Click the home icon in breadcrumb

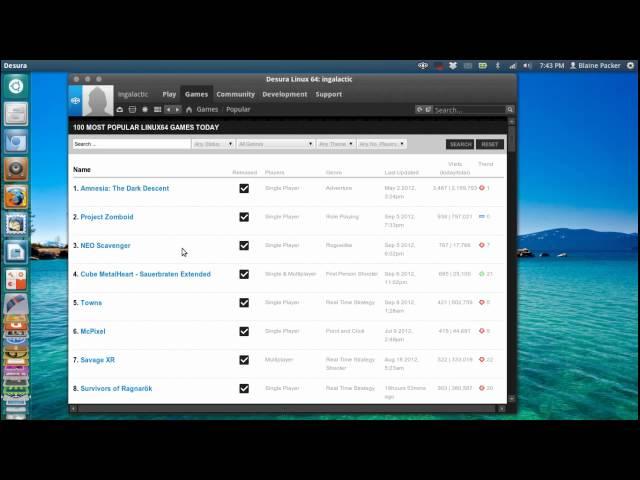pos(189,109)
